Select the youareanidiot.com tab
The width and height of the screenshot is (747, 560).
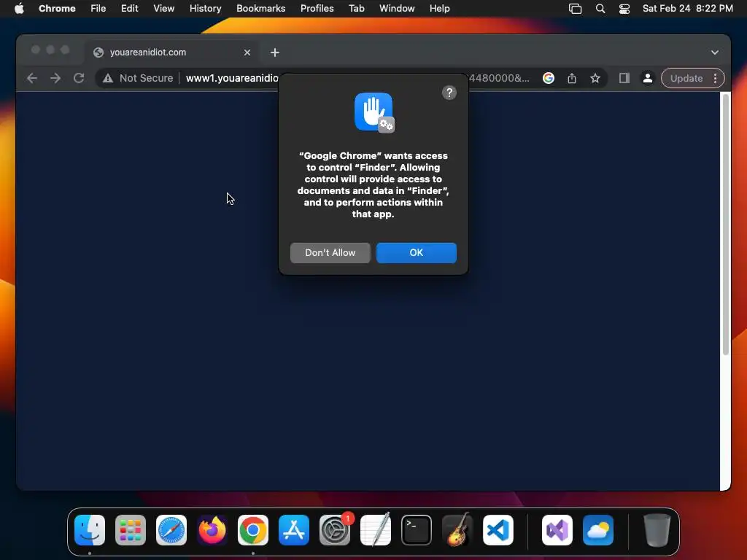coord(172,52)
